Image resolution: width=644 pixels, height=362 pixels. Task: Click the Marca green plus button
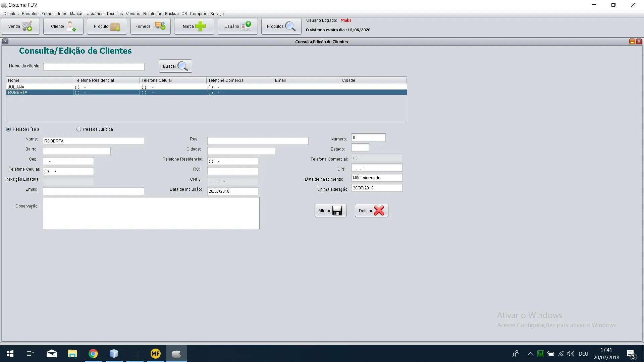tap(194, 26)
